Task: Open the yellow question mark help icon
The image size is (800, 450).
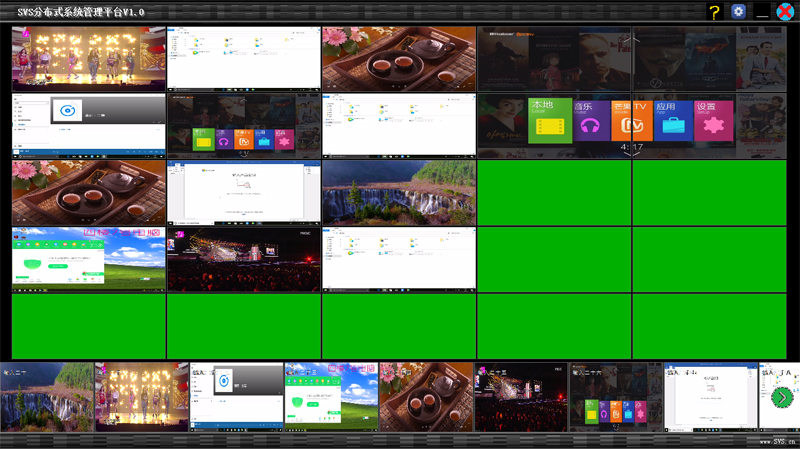Action: pos(714,12)
